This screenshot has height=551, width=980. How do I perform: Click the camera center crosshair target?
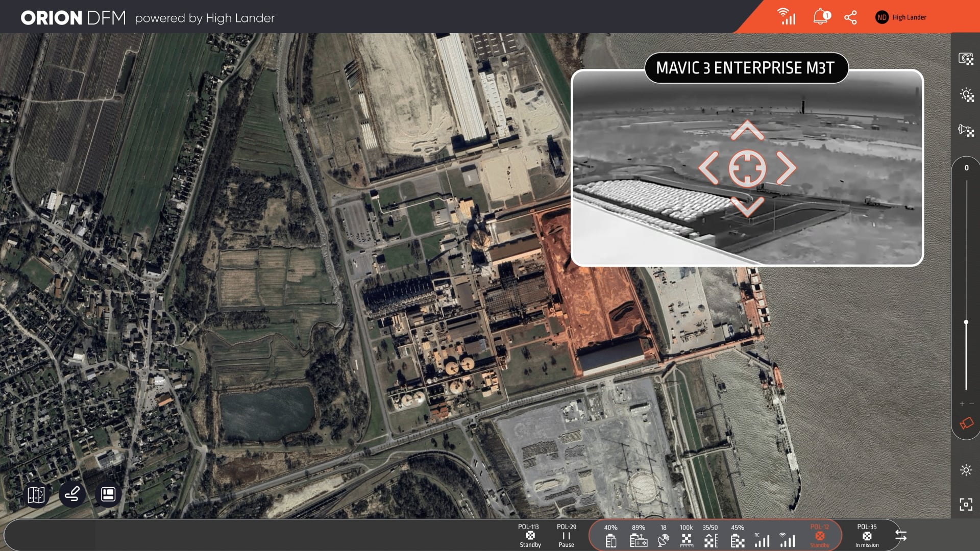pyautogui.click(x=747, y=168)
